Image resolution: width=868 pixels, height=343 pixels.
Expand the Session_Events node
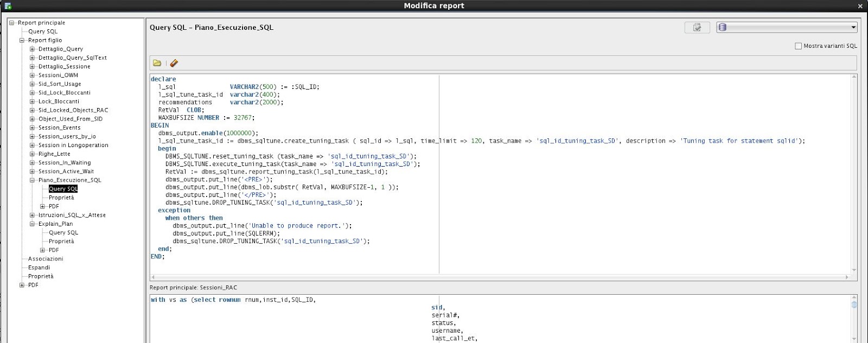32,128
